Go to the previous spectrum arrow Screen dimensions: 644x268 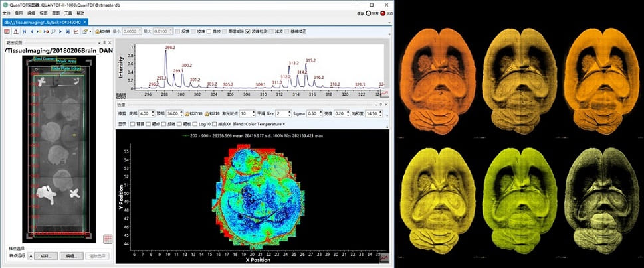pyautogui.click(x=32, y=32)
